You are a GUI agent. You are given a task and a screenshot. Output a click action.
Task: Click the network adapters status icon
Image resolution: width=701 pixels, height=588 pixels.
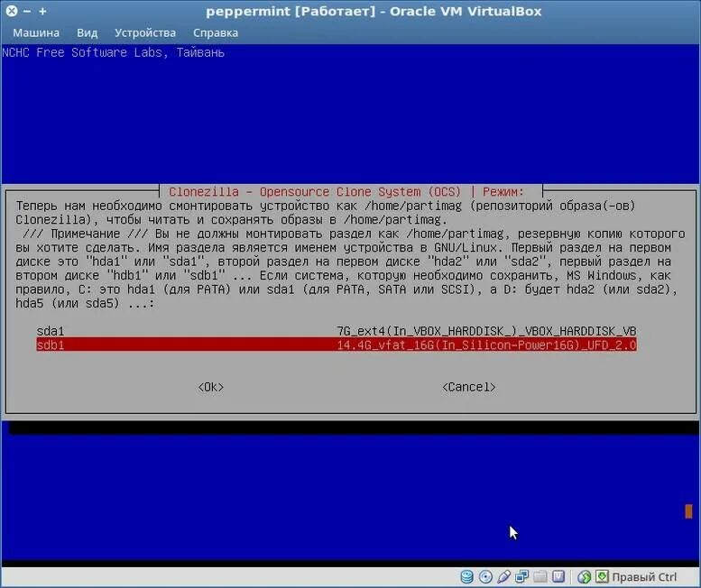[521, 577]
